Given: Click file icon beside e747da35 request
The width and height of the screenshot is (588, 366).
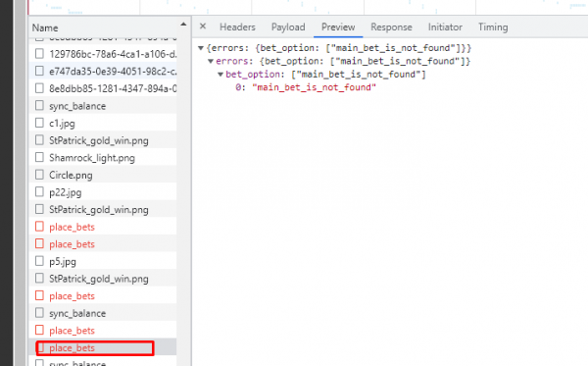Looking at the screenshot, I should pyautogui.click(x=39, y=71).
